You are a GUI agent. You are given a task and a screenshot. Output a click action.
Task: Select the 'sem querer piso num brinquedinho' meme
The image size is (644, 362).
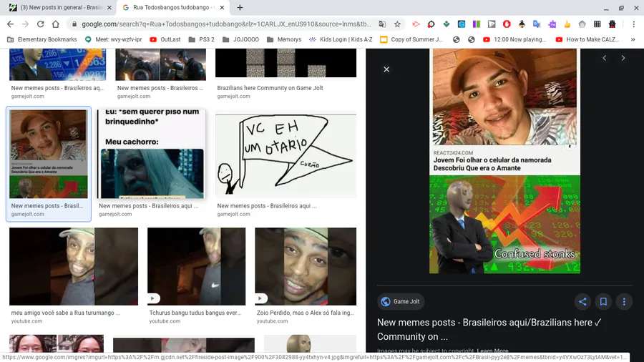(151, 154)
